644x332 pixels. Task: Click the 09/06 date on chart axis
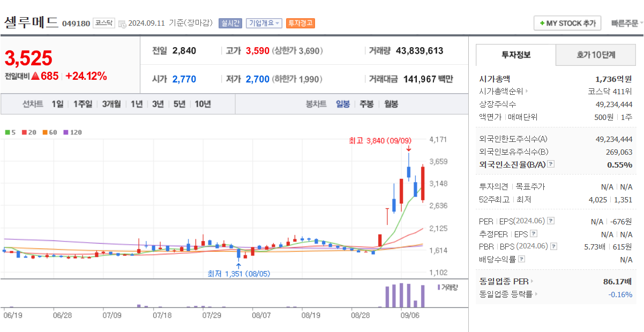point(410,316)
